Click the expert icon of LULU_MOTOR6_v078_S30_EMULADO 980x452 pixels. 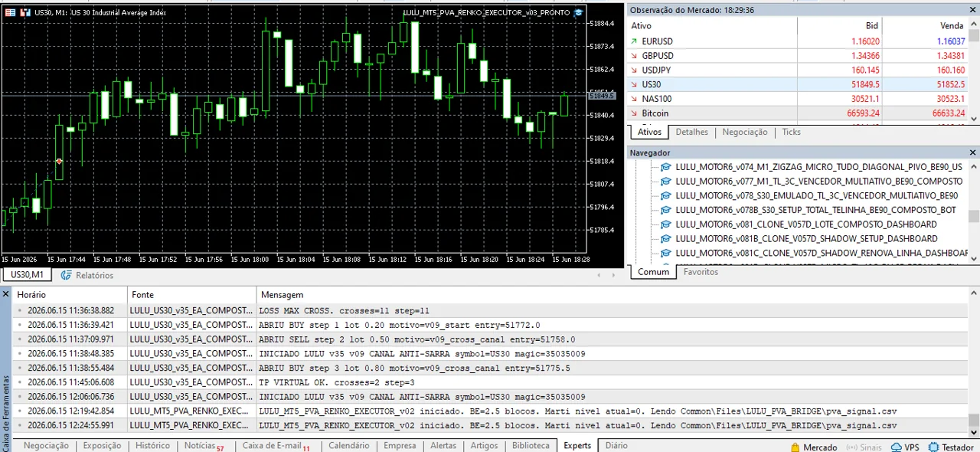point(665,196)
